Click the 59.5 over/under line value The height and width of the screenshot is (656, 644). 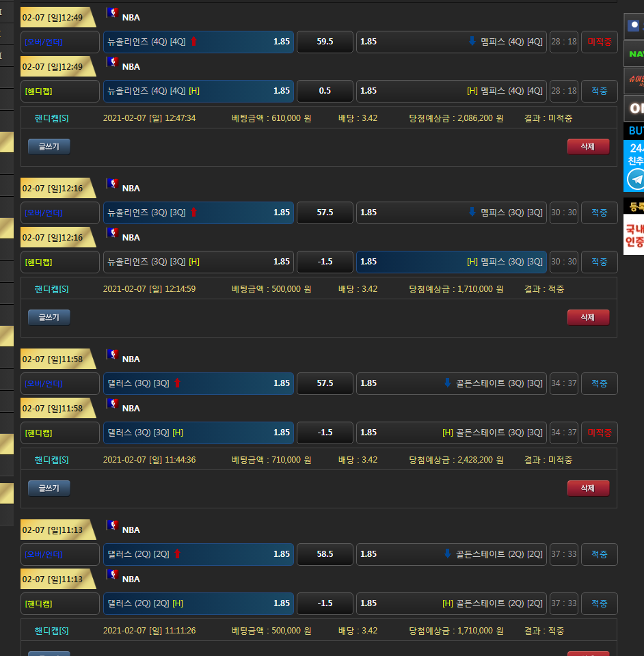(325, 42)
